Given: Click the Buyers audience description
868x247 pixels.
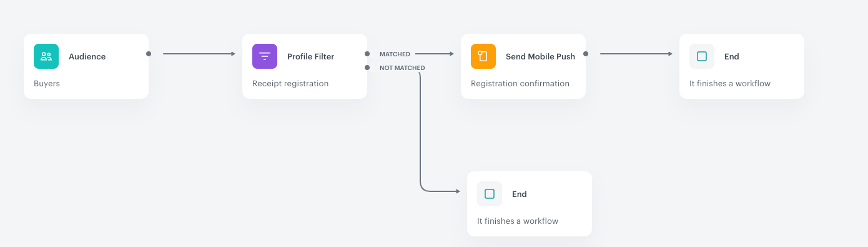Looking at the screenshot, I should point(47,83).
